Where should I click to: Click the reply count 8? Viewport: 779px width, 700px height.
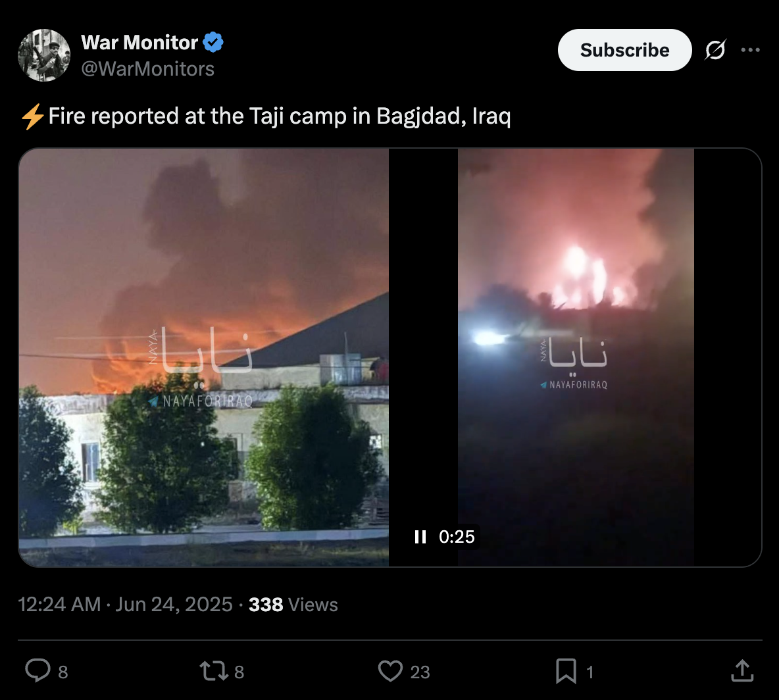63,672
